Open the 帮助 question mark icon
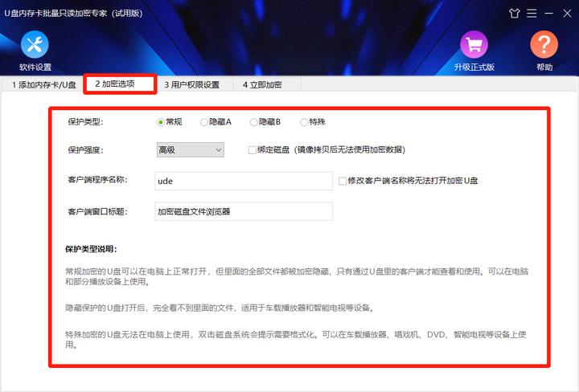 pyautogui.click(x=544, y=44)
